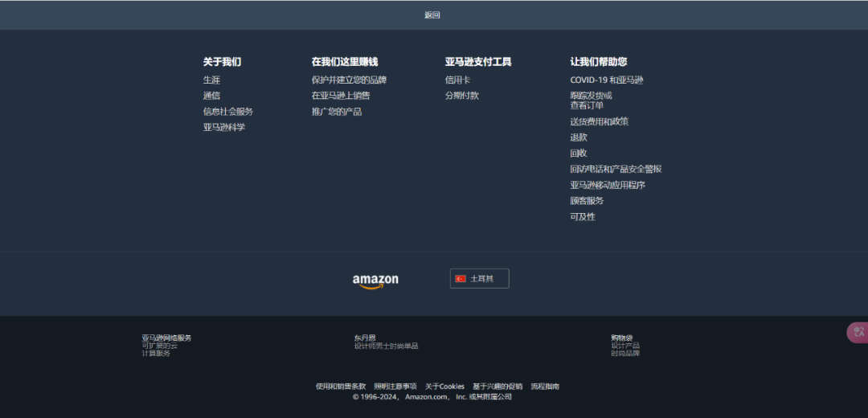This screenshot has height=418, width=868.
Task: Open the 亚马逊科学 link
Action: 223,127
